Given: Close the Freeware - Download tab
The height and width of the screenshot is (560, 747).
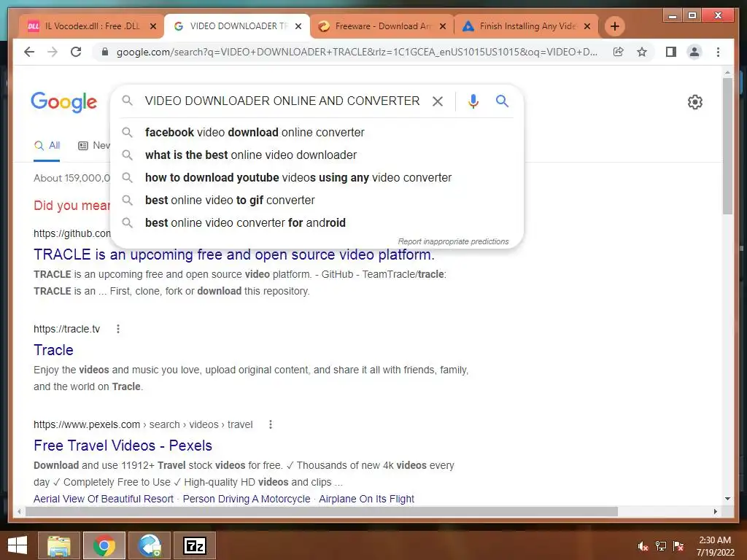Looking at the screenshot, I should tap(443, 26).
